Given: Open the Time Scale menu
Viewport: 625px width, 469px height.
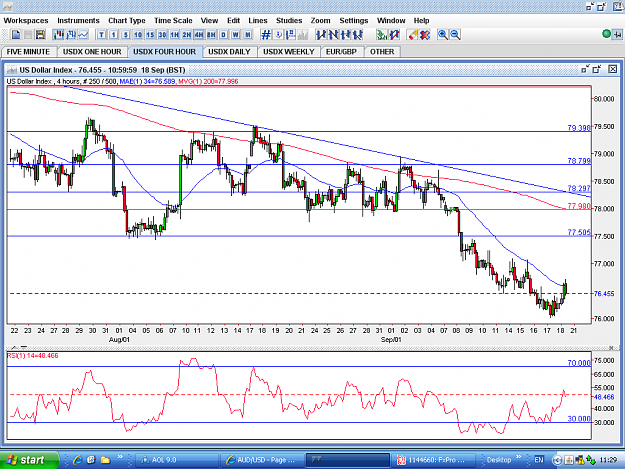Looking at the screenshot, I should [x=173, y=21].
